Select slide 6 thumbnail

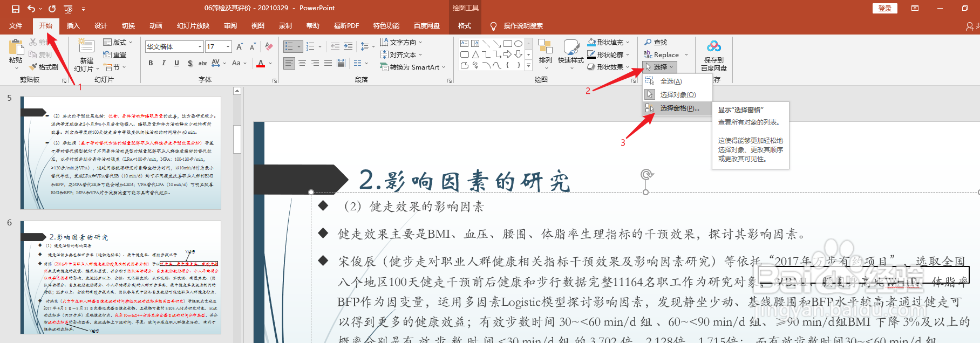pyautogui.click(x=121, y=277)
